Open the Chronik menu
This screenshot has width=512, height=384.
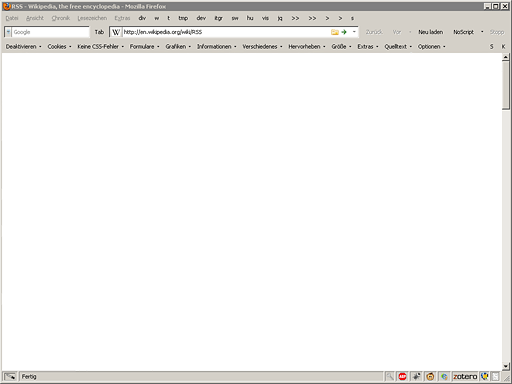click(61, 18)
